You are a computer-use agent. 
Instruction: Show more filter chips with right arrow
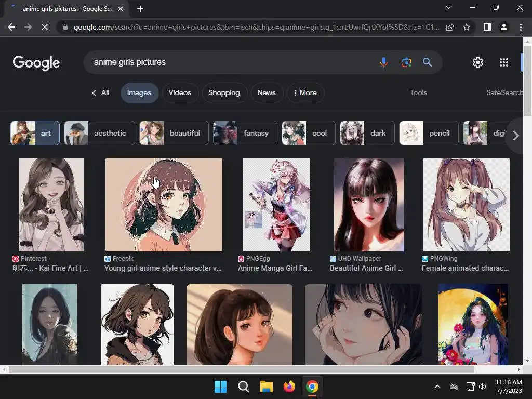pos(516,136)
